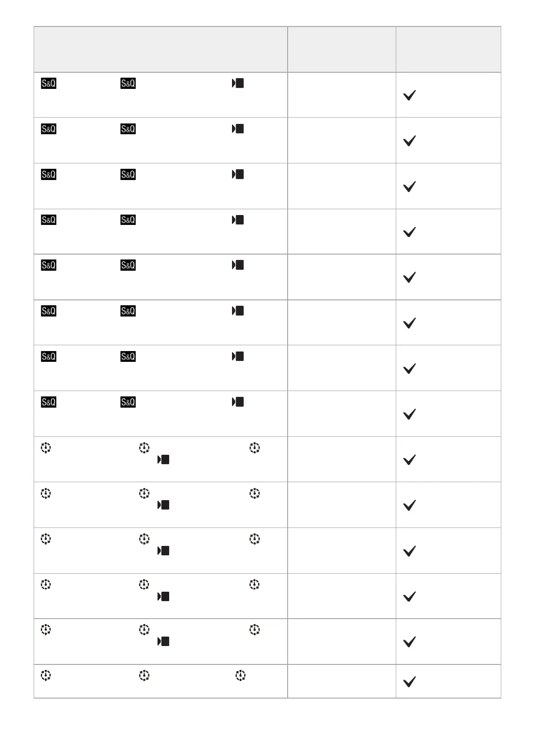Click the rightmost timer icon in the third timer row

pyautogui.click(x=254, y=539)
